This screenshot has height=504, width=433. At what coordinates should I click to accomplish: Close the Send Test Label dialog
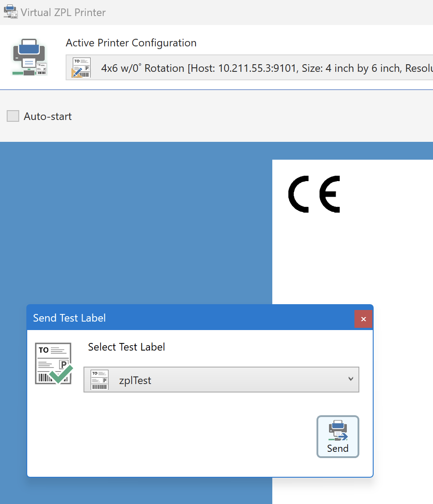click(363, 319)
